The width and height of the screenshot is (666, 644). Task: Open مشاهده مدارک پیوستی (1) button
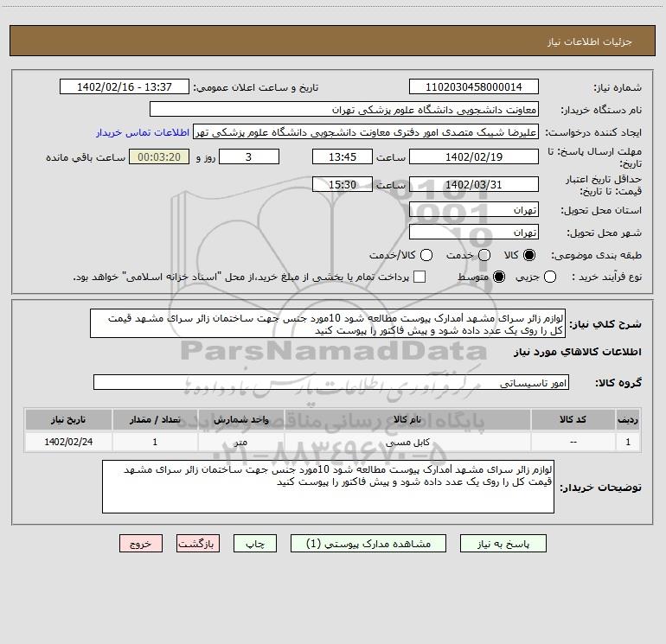368,544
